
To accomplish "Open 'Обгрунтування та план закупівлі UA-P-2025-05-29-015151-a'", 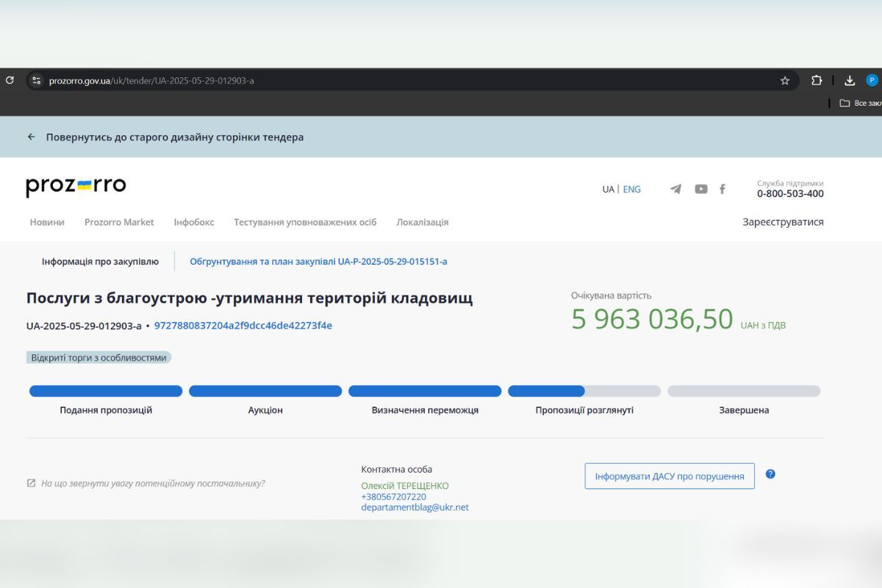I will coord(318,261).
